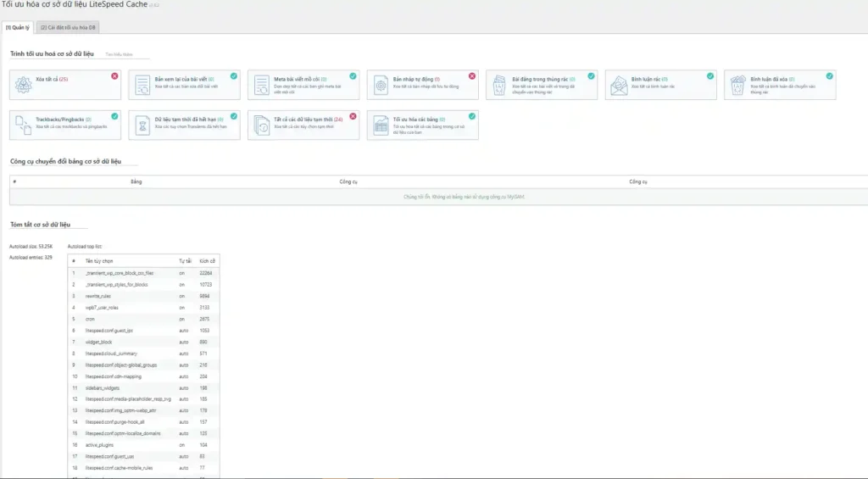Viewport: 868px width, 479px height.
Task: Click the table chart icon for Tối ưu hóa các bảng
Action: (x=381, y=125)
